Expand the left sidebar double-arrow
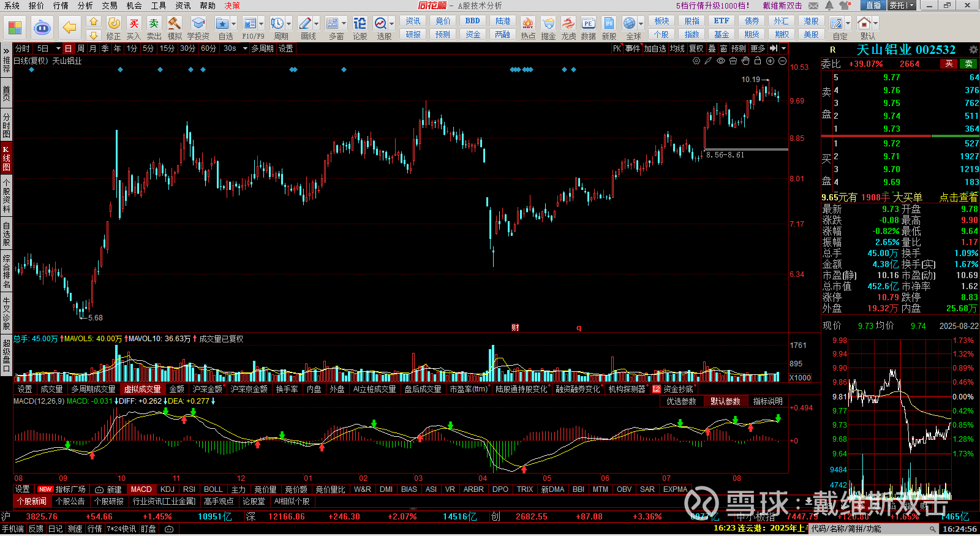980x536 pixels. coord(6,51)
